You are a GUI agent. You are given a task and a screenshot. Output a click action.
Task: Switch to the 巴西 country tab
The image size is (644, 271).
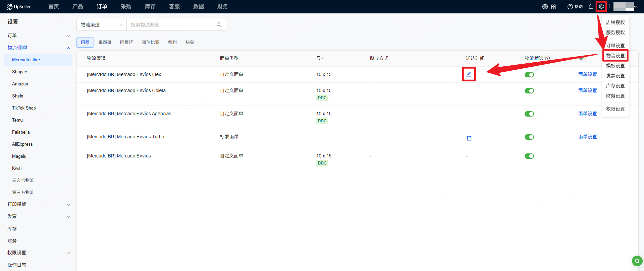coord(85,42)
